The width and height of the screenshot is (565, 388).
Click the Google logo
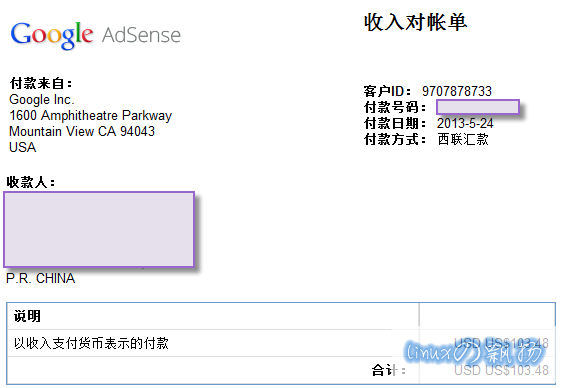click(x=52, y=35)
